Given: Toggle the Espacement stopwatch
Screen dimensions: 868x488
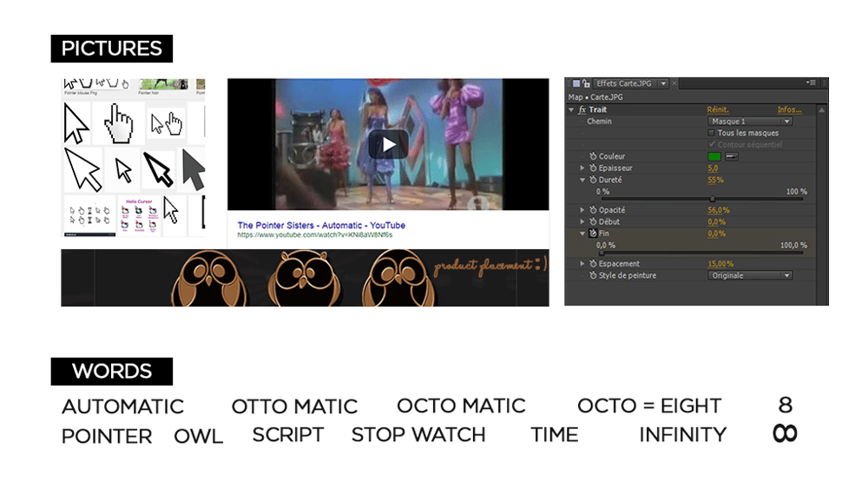Looking at the screenshot, I should (593, 264).
